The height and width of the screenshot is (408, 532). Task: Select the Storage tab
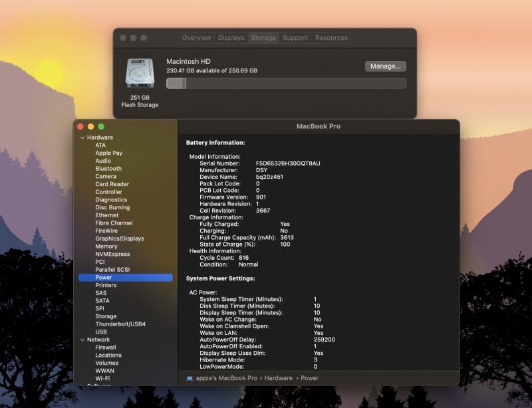(x=263, y=38)
